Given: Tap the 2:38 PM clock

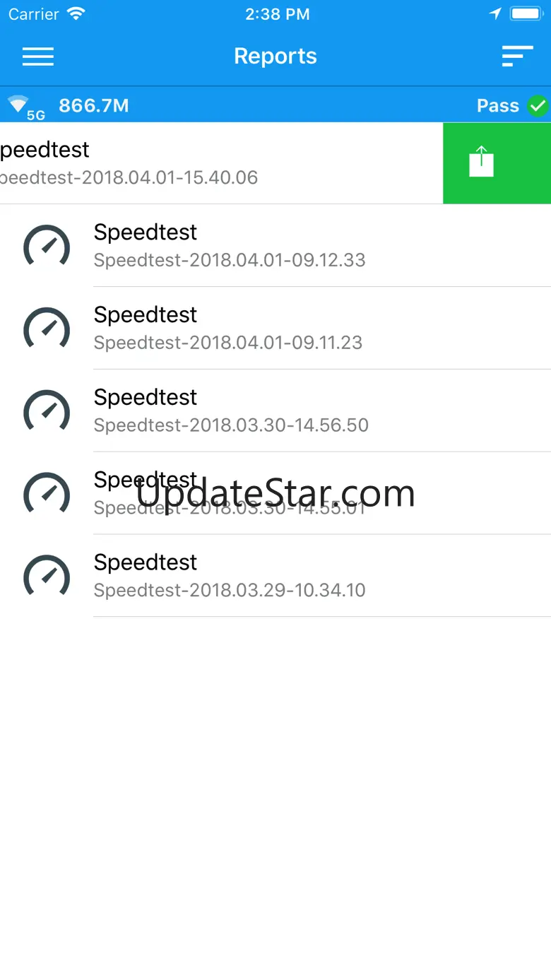Looking at the screenshot, I should coord(277,14).
